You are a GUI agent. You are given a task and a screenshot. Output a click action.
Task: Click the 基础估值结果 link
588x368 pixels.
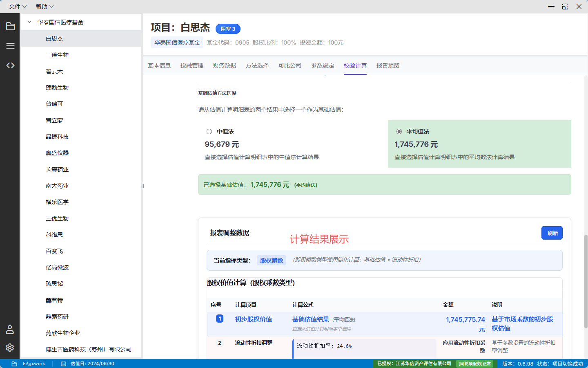coord(311,319)
